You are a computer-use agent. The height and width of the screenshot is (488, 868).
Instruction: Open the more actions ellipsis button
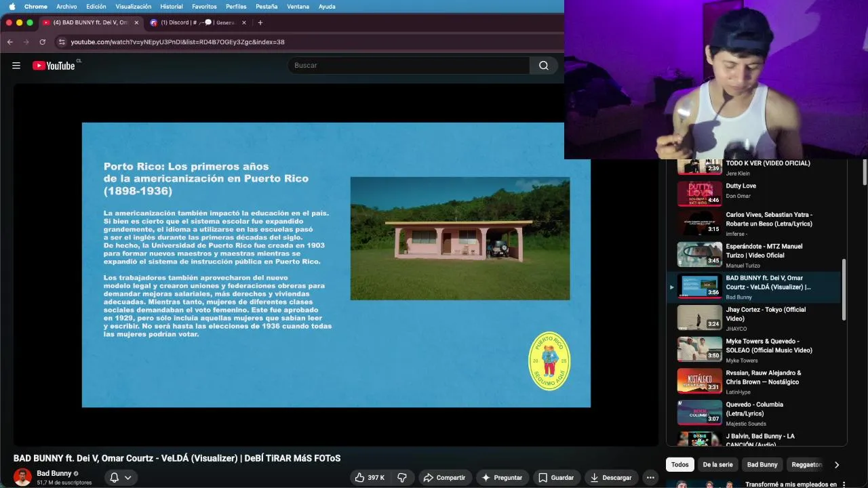[x=650, y=477]
